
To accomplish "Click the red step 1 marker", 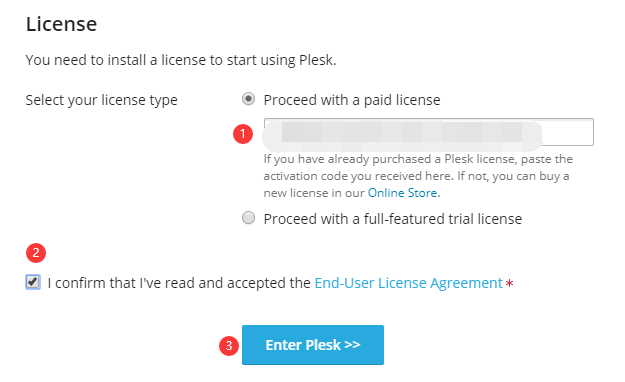I will point(243,134).
